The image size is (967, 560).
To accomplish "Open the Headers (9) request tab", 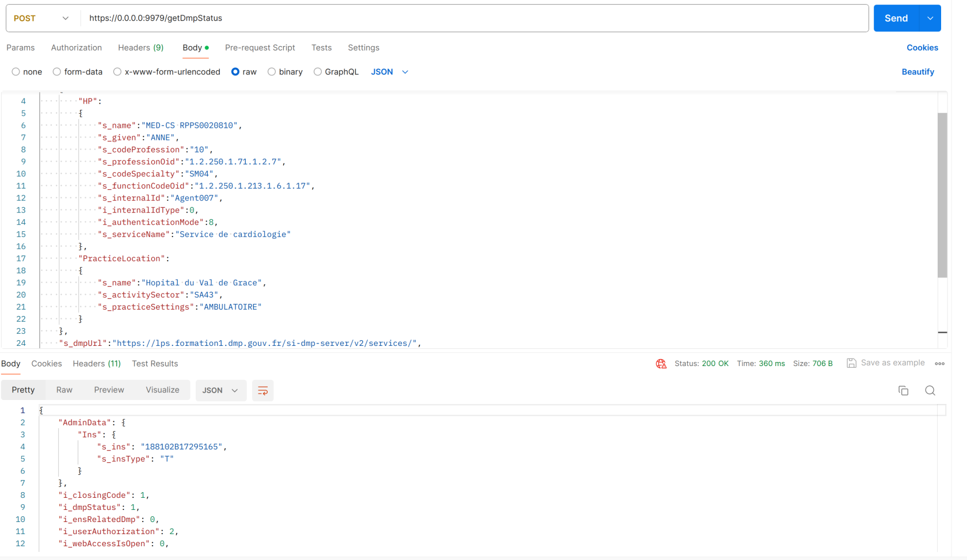I will tap(140, 48).
